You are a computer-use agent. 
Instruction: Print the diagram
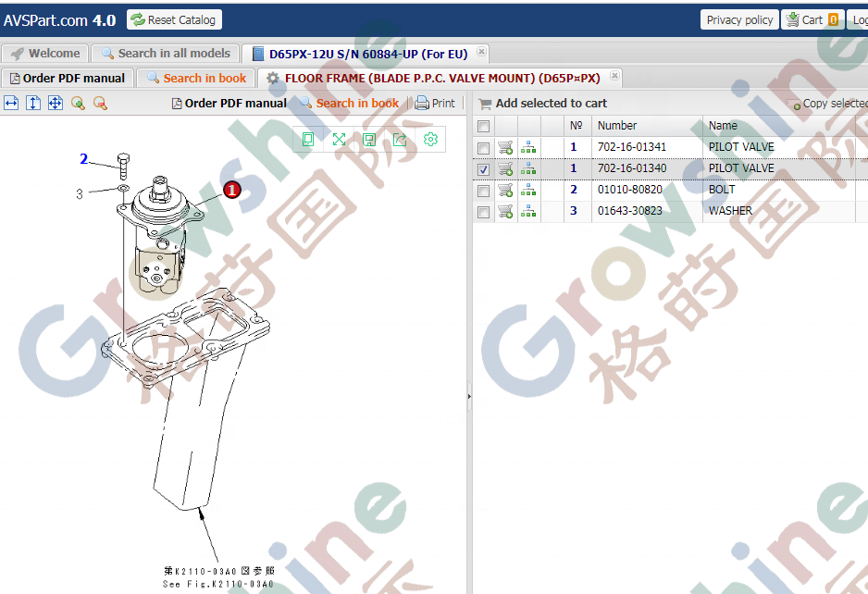click(x=435, y=103)
